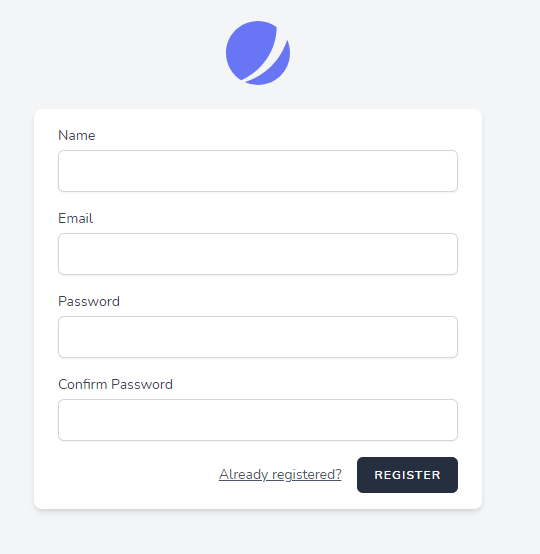The width and height of the screenshot is (540, 554).
Task: Click the Name field label
Action: point(77,135)
